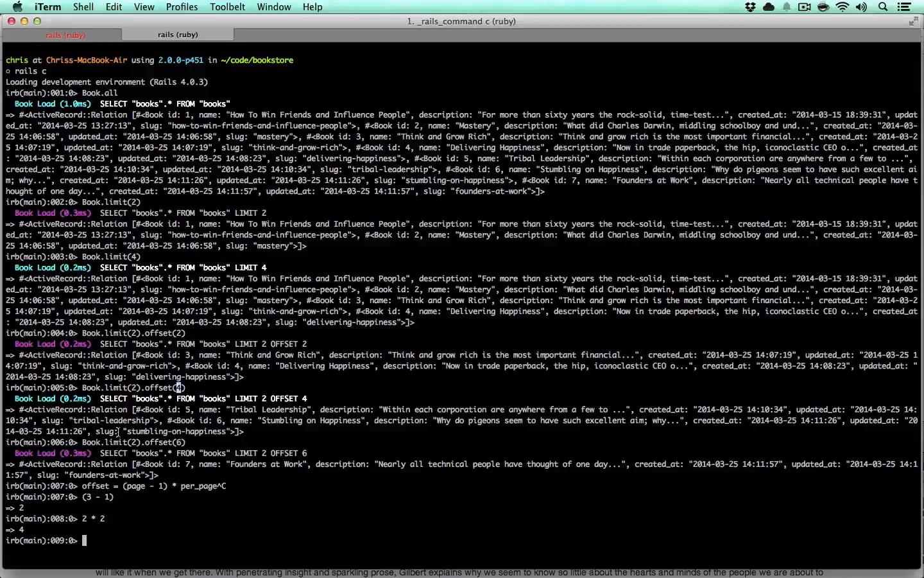Click the terminal cursor at irb prompt 009
Screen dimensions: 924x578
coord(84,541)
